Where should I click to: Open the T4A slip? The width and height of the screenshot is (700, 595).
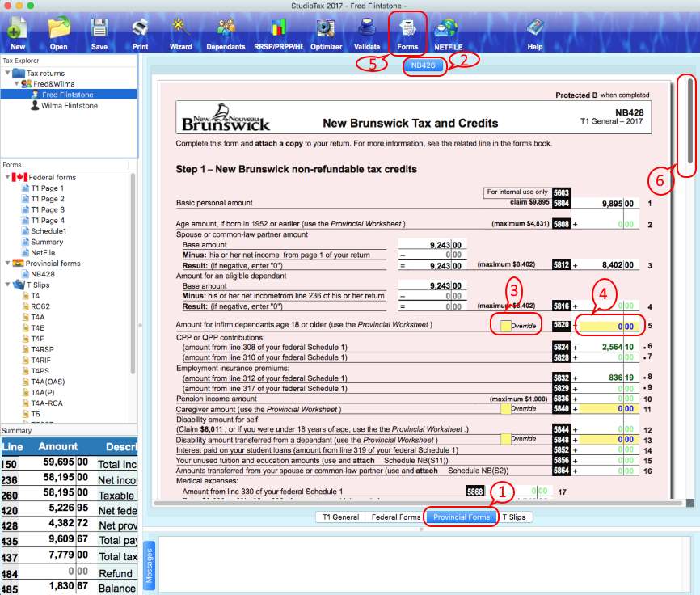pos(37,317)
